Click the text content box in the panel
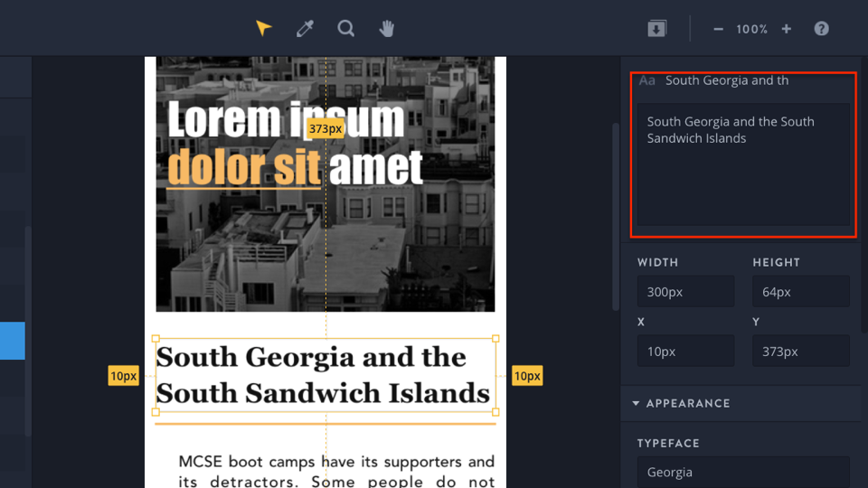The image size is (868, 488). point(743,164)
